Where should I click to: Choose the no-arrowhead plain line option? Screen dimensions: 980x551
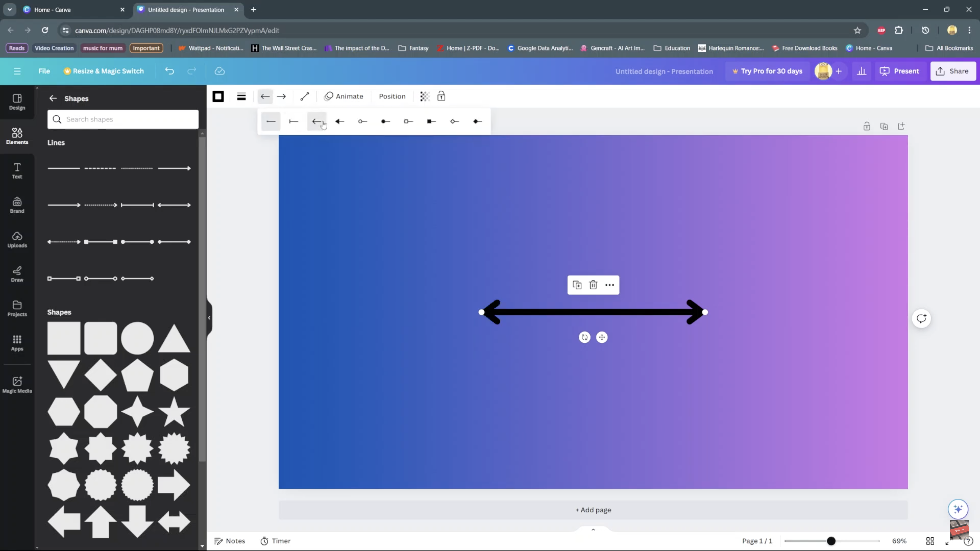271,122
